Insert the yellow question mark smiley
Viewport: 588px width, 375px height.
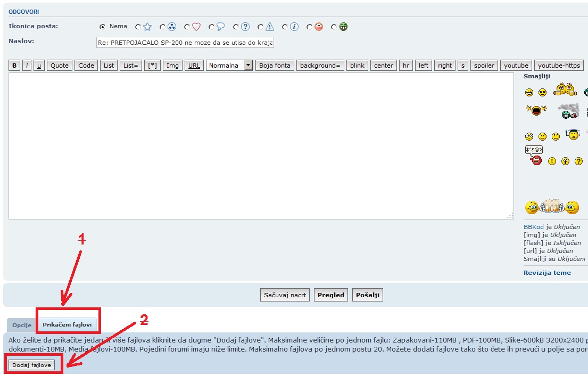(x=578, y=161)
